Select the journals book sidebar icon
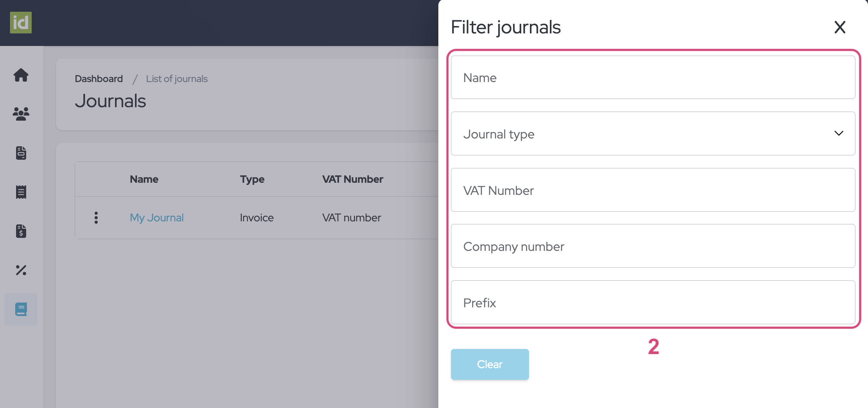868x408 pixels. click(x=21, y=309)
